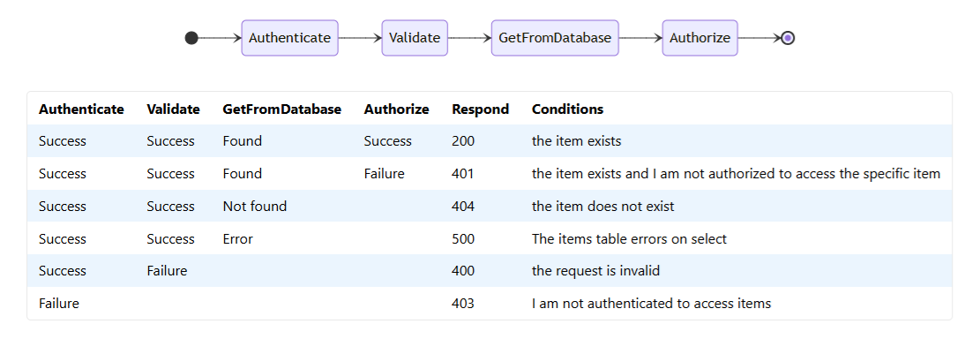980x354 pixels.
Task: Click the Conditions column header
Action: [x=567, y=109]
